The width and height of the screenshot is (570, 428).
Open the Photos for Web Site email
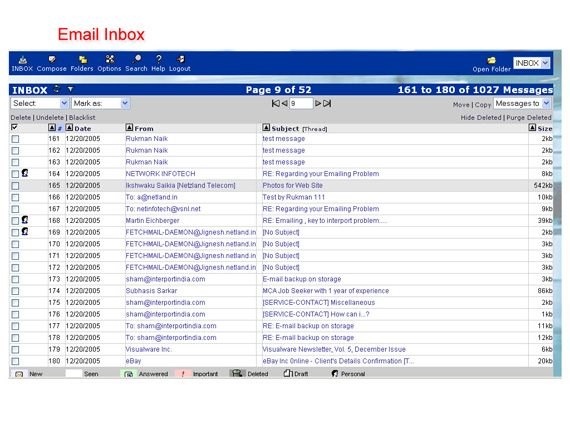point(293,185)
